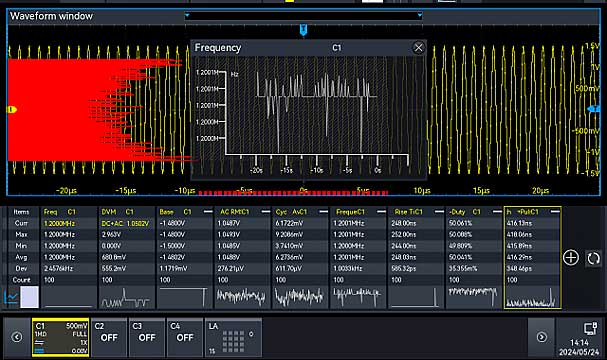Click the system clock showing 14:14
The width and height of the screenshot is (607, 360).
click(x=579, y=343)
